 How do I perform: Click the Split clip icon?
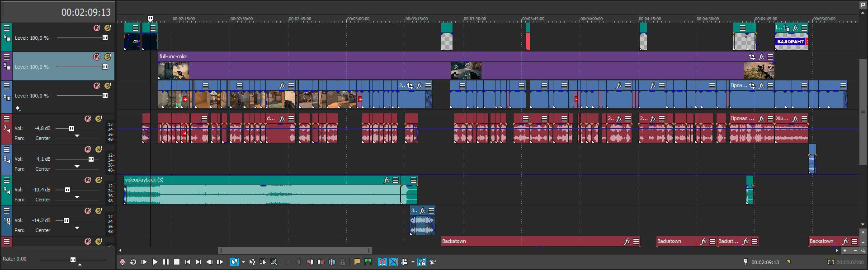point(332,262)
